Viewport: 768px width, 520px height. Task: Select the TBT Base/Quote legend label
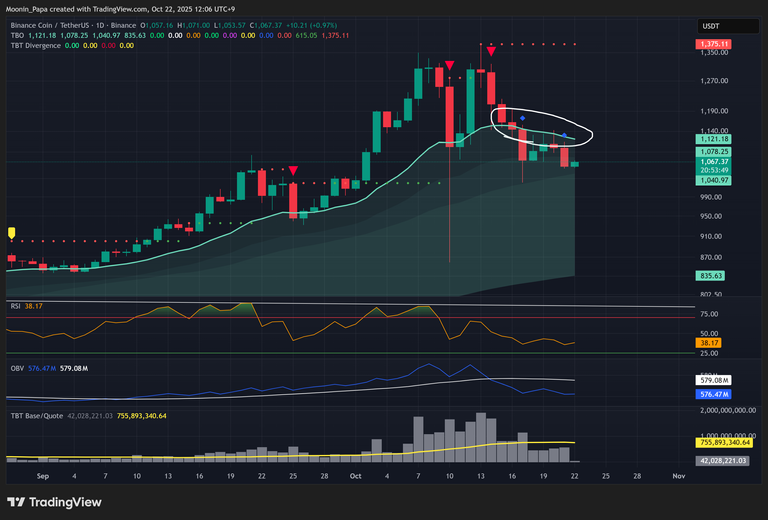[38, 415]
